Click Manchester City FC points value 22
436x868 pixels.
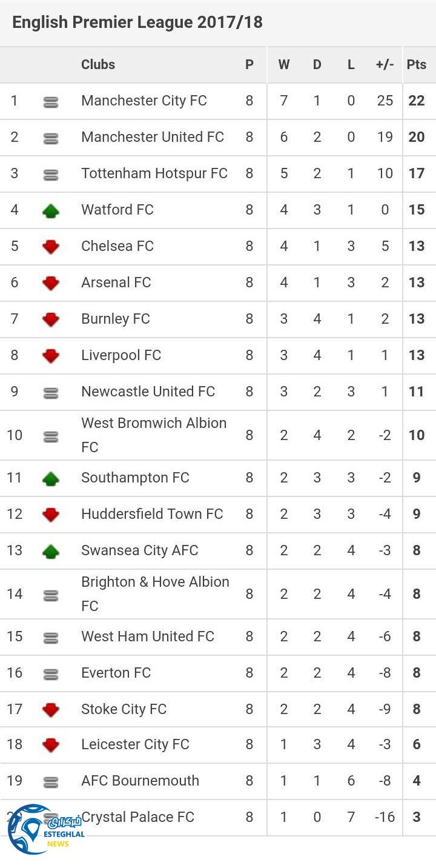coord(417,101)
